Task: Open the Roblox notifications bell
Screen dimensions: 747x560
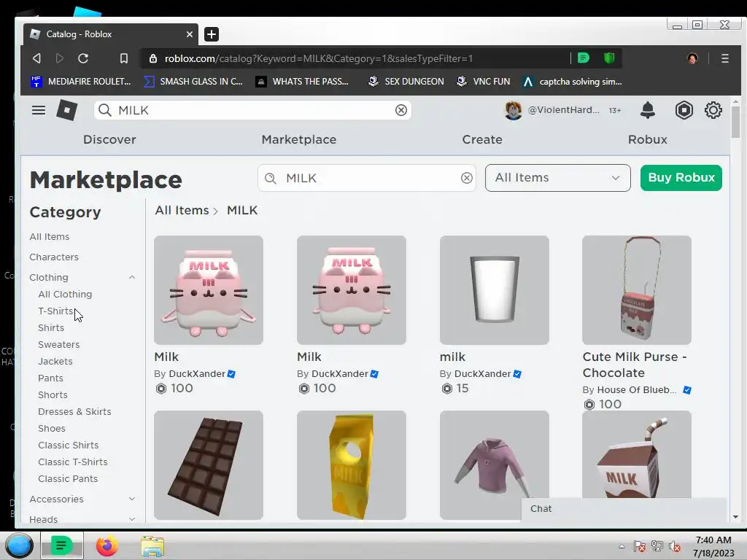Action: [x=648, y=110]
